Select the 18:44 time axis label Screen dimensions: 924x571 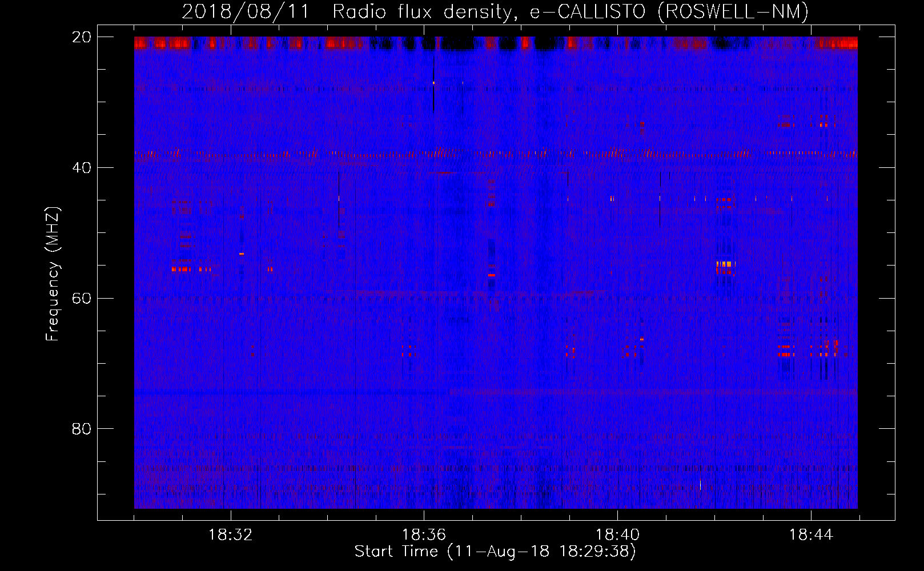click(811, 535)
